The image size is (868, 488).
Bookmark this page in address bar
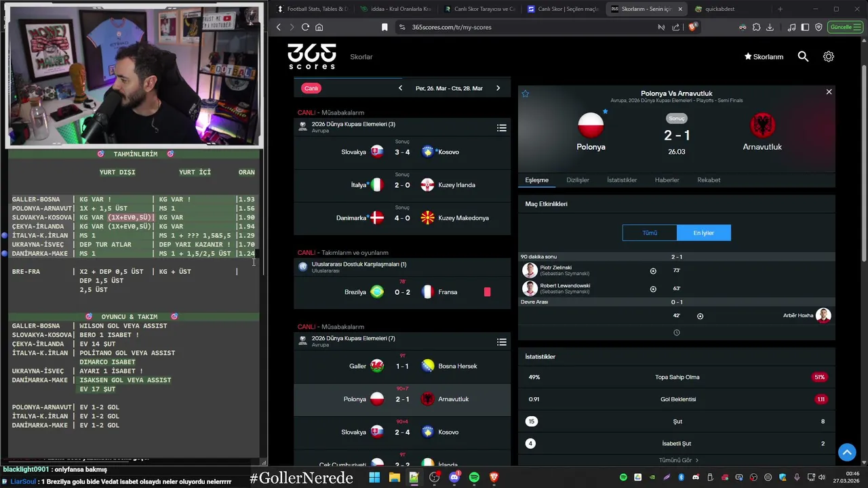(x=384, y=27)
